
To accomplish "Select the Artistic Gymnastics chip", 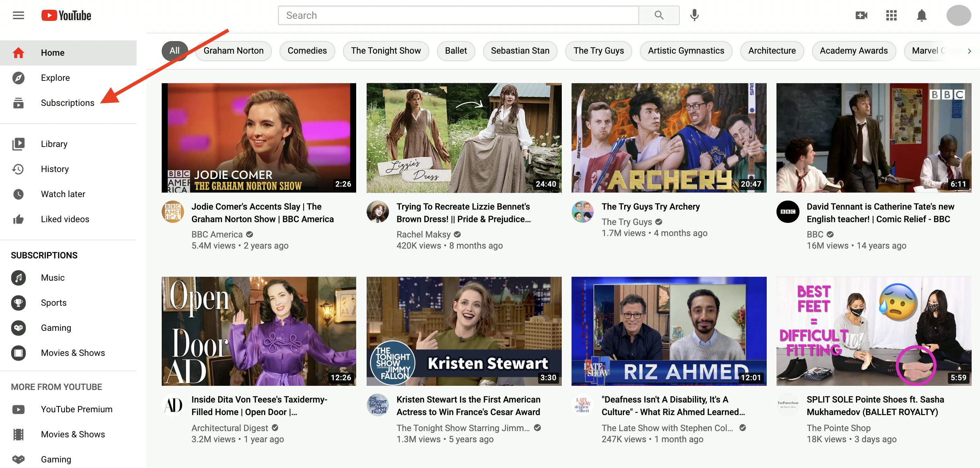I will pyautogui.click(x=686, y=50).
